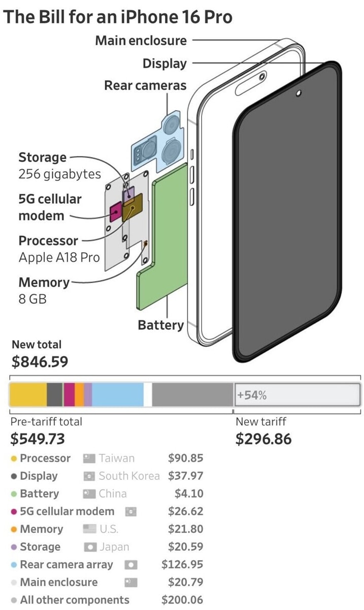
Task: Click the China flag icon in Battery row
Action: tap(89, 494)
